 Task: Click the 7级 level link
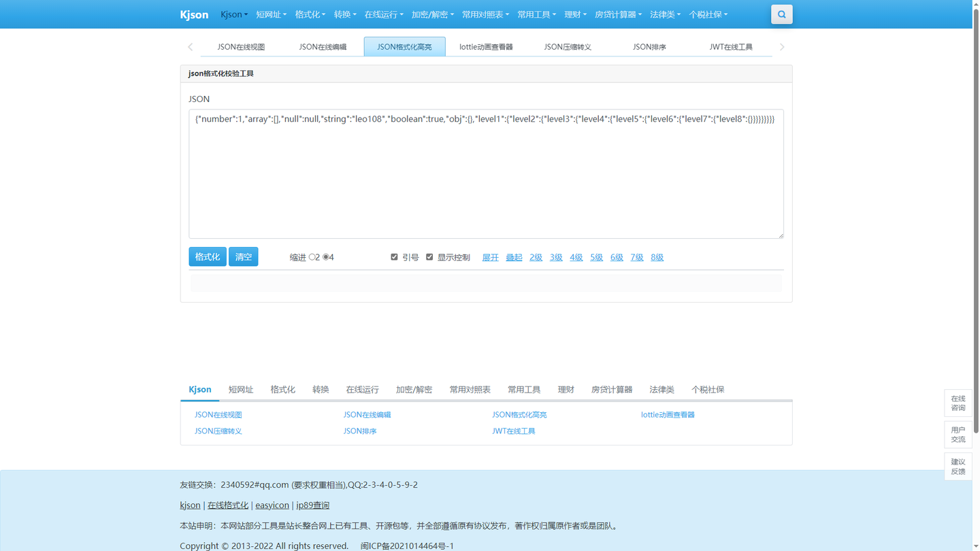pos(637,257)
